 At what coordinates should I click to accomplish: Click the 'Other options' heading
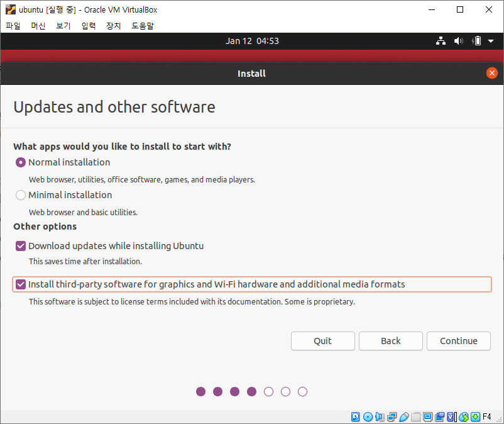45,226
